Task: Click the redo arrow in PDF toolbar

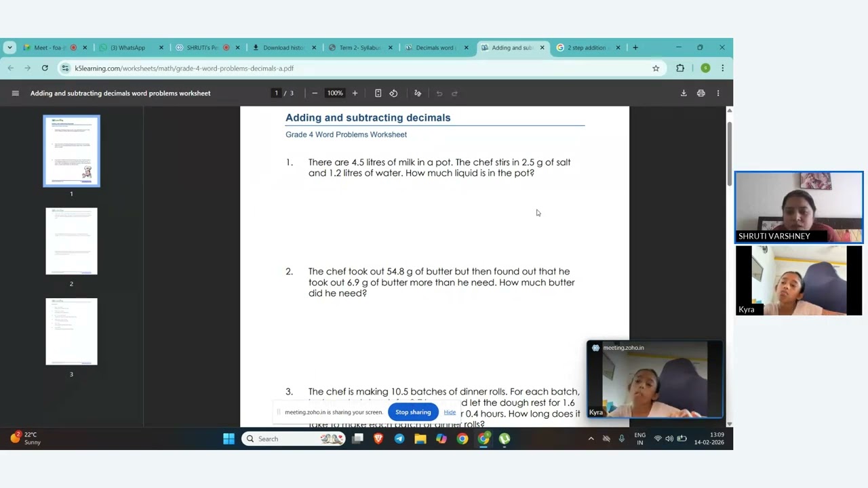Action: pyautogui.click(x=454, y=94)
